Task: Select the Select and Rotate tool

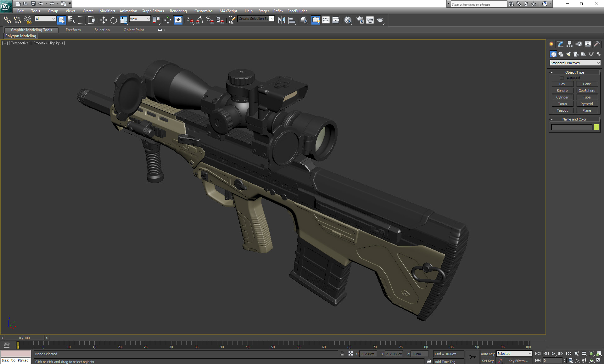Action: 114,20
